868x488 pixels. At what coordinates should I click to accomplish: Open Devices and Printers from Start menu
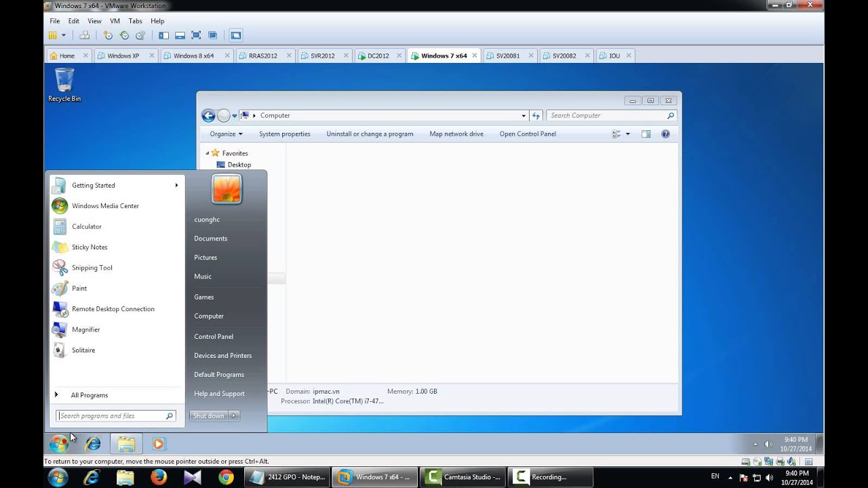(223, 355)
